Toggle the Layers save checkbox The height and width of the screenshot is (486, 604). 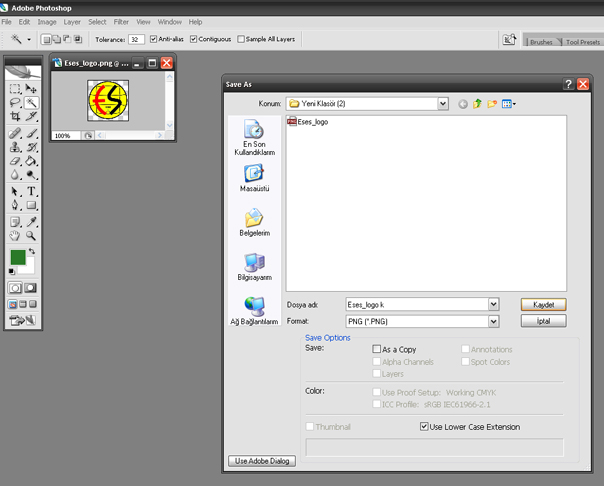(376, 373)
